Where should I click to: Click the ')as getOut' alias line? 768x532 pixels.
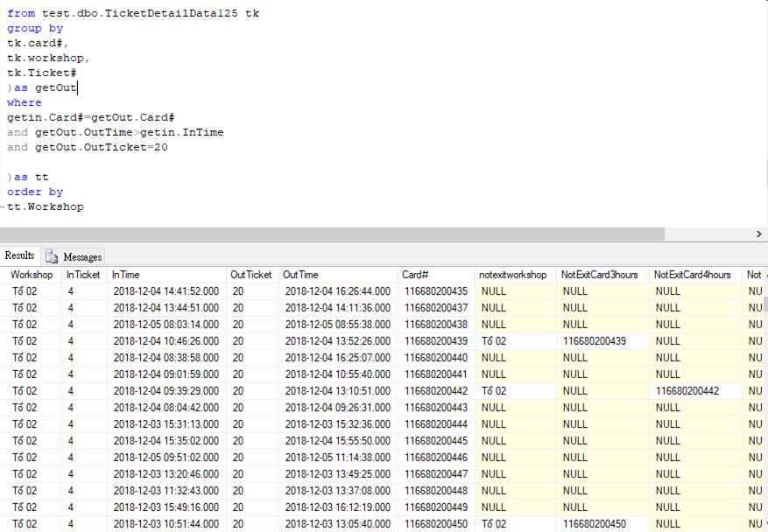click(x=42, y=87)
